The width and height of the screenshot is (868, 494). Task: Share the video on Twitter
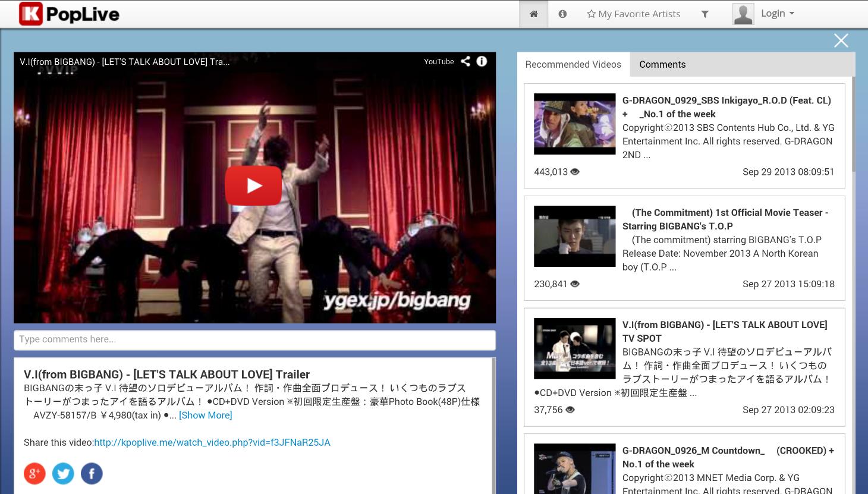tap(63, 473)
